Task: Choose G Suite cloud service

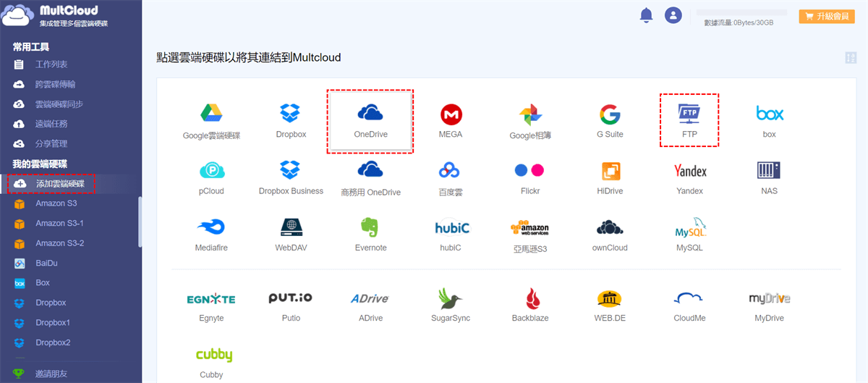Action: tap(610, 114)
